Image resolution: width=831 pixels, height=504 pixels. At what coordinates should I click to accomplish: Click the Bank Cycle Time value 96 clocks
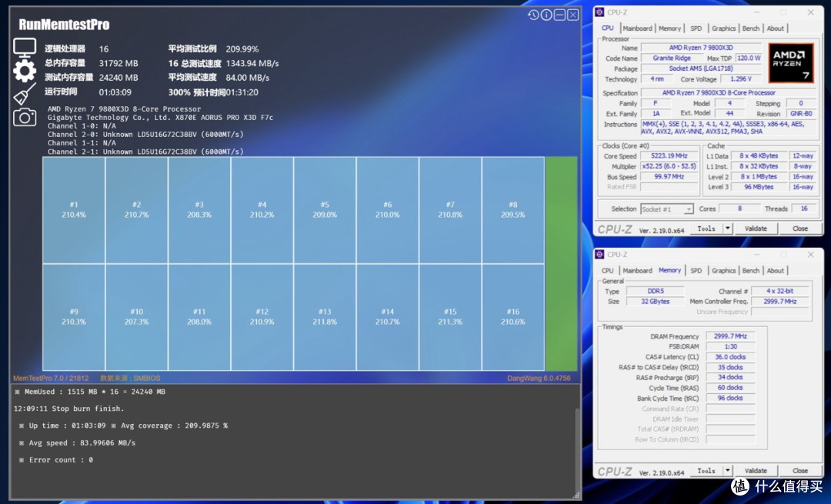click(x=730, y=398)
